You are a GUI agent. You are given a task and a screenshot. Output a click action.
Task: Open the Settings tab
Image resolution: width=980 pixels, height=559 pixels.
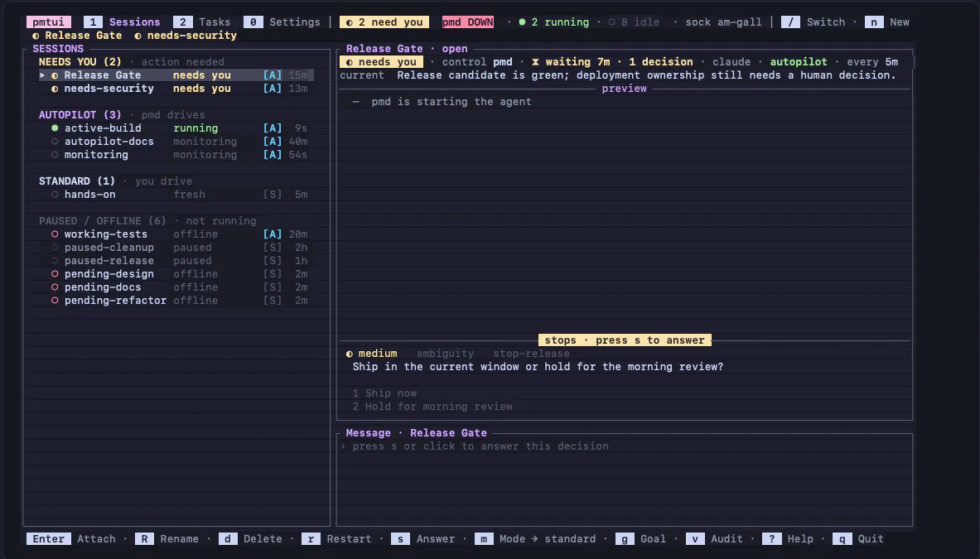(x=282, y=22)
